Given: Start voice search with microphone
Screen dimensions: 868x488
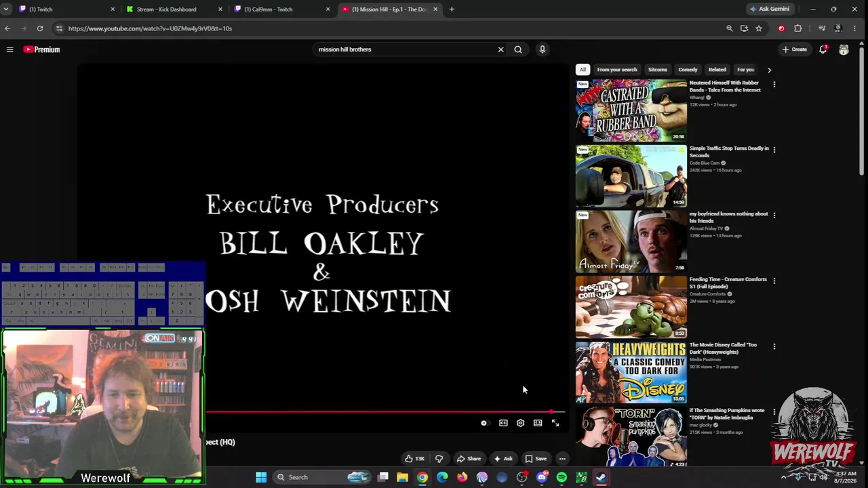Looking at the screenshot, I should pos(542,49).
